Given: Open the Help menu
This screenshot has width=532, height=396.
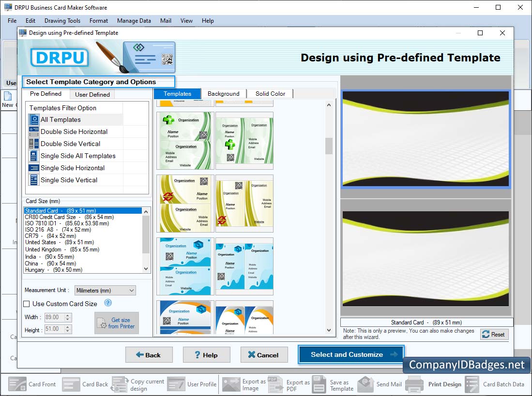Looking at the screenshot, I should click(208, 21).
